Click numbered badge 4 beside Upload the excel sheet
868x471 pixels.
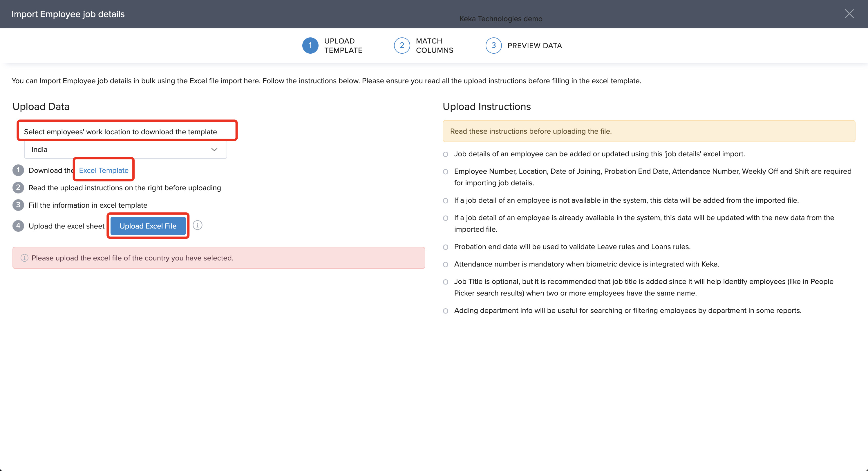18,226
